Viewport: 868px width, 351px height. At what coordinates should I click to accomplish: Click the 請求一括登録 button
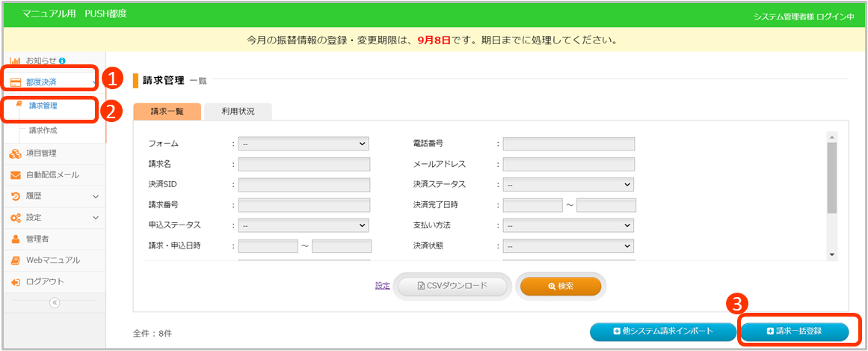point(795,331)
